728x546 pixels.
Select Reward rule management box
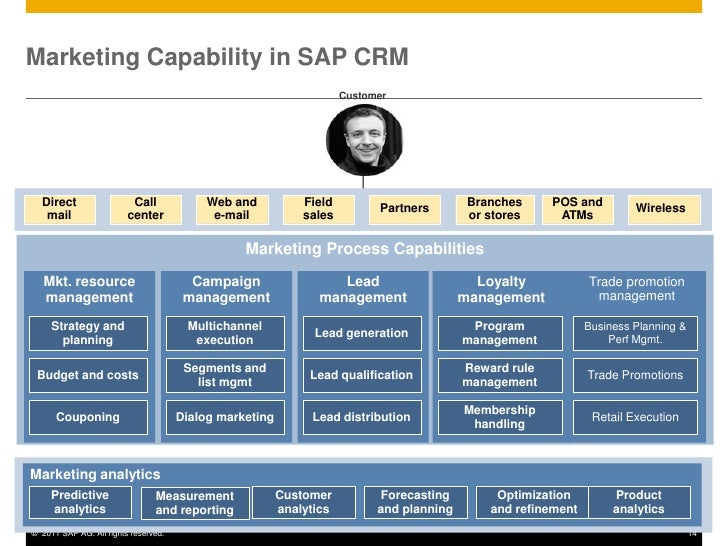point(500,375)
